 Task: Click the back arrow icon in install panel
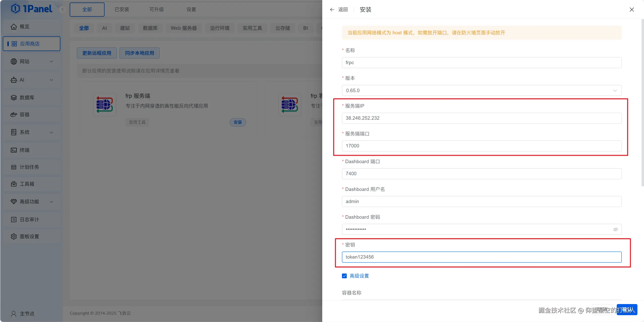[332, 10]
